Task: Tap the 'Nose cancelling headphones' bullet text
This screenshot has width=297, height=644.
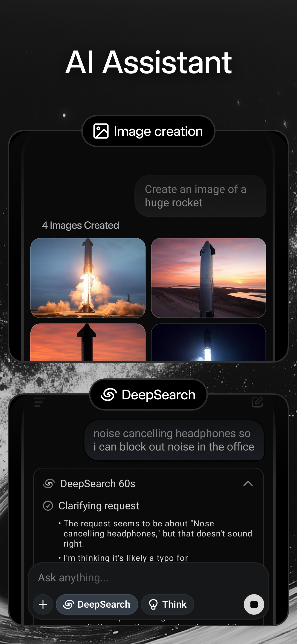Action: coord(158,533)
